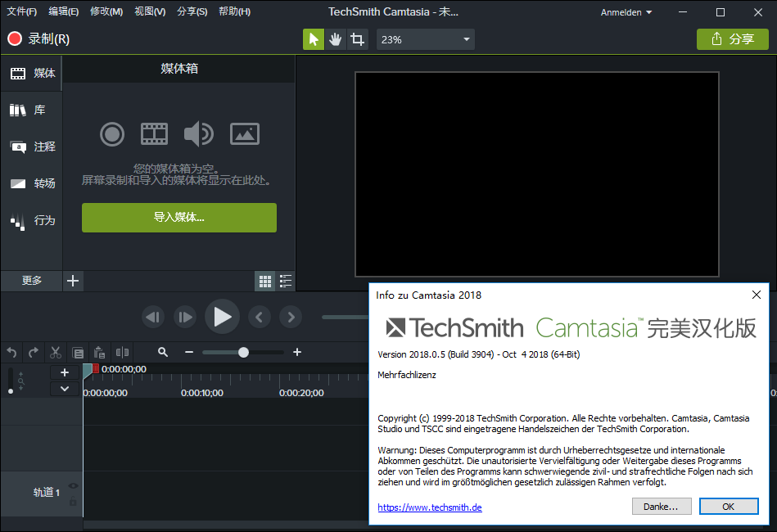Click the scissors cut icon on timeline
Image resolution: width=777 pixels, height=532 pixels.
(56, 353)
